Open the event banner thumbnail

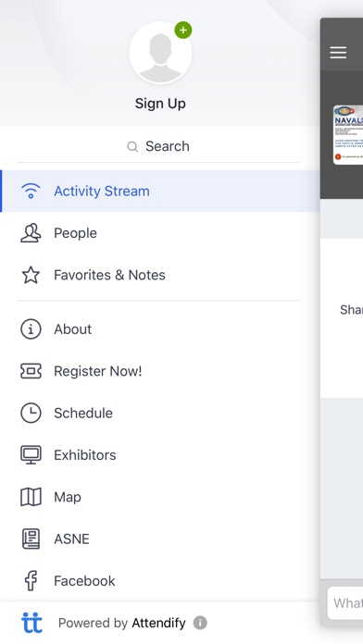348,135
